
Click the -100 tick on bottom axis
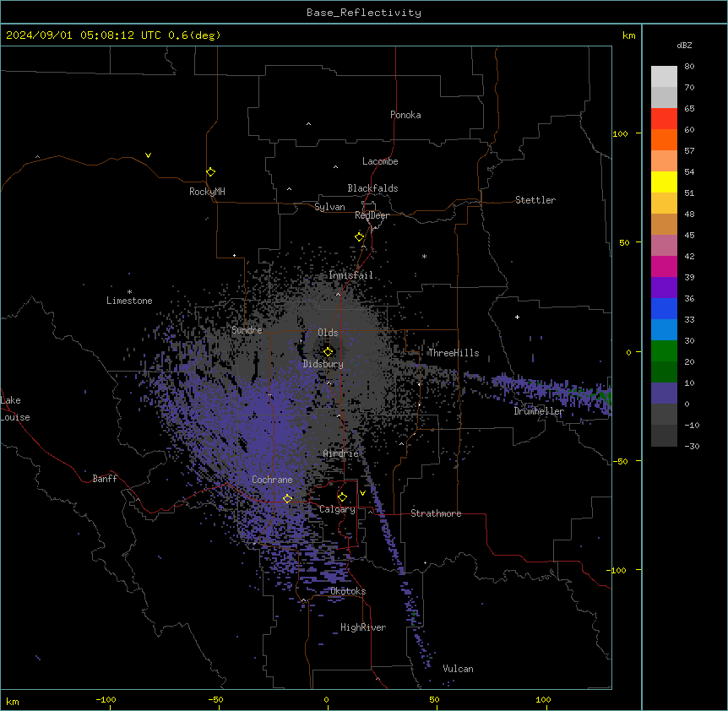click(x=106, y=699)
